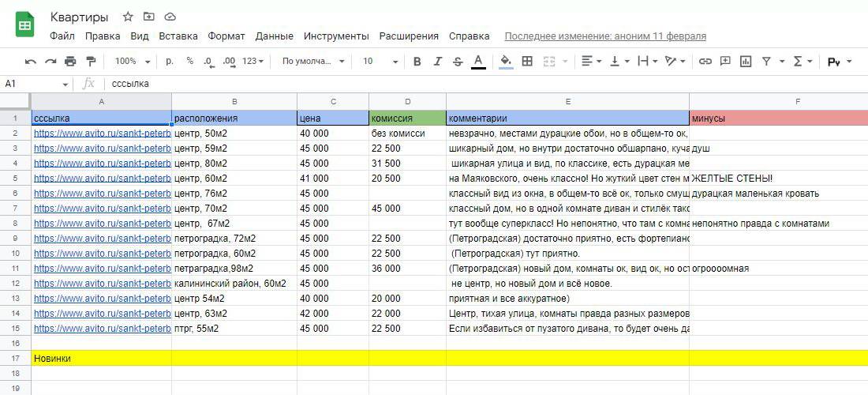Image resolution: width=868 pixels, height=395 pixels.
Task: Select the cell 'калининский район, 60м2'
Action: 234,283
